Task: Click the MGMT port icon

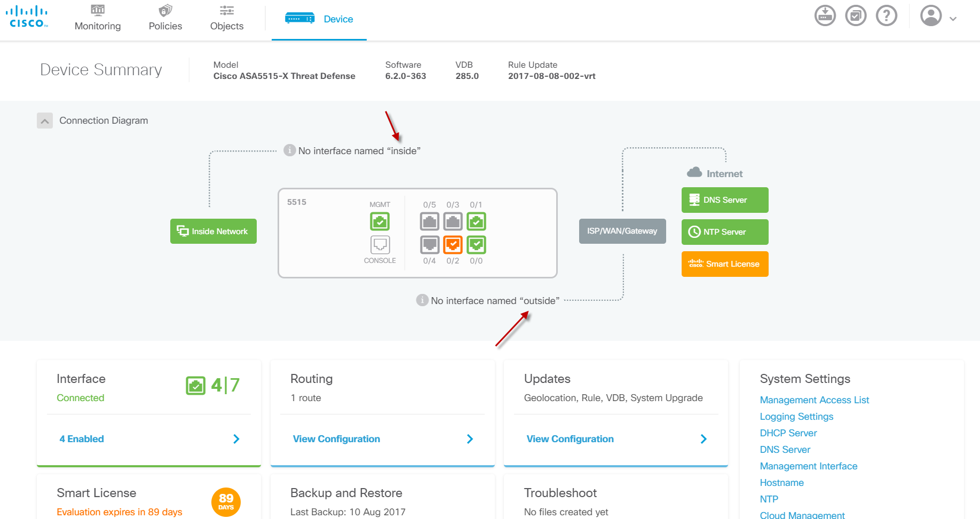Action: [x=380, y=221]
